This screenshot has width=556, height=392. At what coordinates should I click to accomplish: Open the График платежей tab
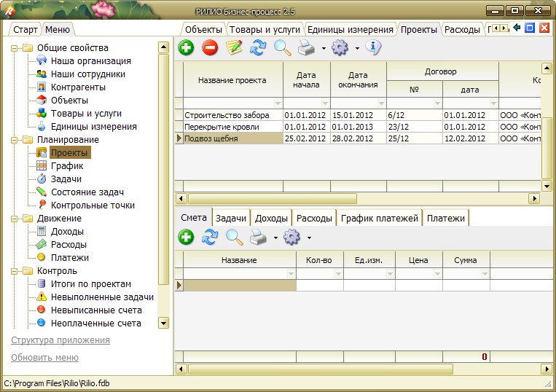point(379,218)
